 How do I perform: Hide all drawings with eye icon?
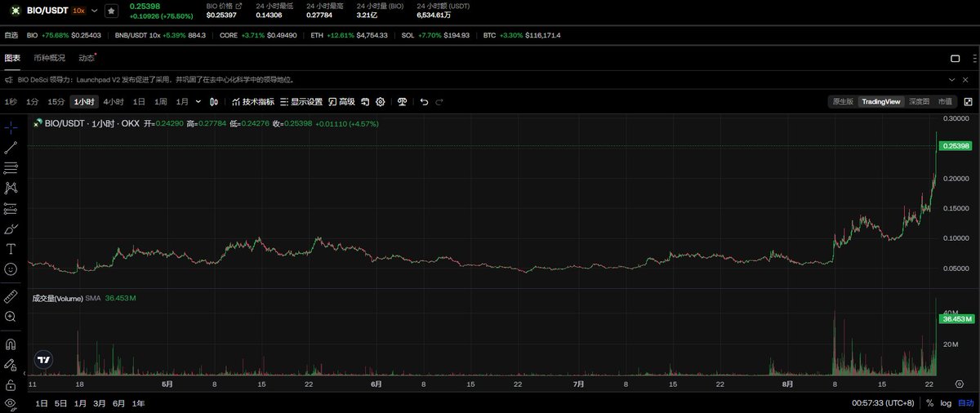[x=11, y=404]
